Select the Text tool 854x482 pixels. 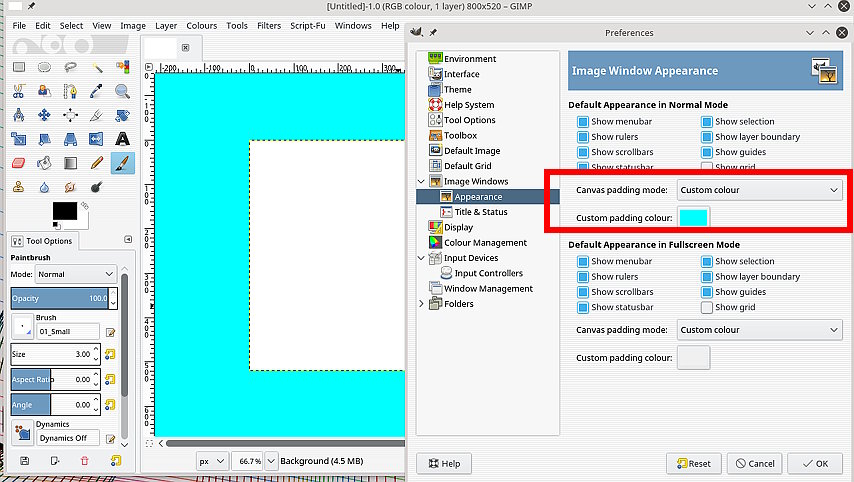[x=123, y=139]
